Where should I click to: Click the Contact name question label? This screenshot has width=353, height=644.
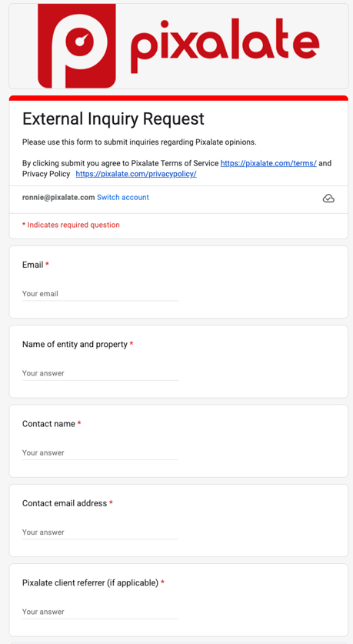49,424
